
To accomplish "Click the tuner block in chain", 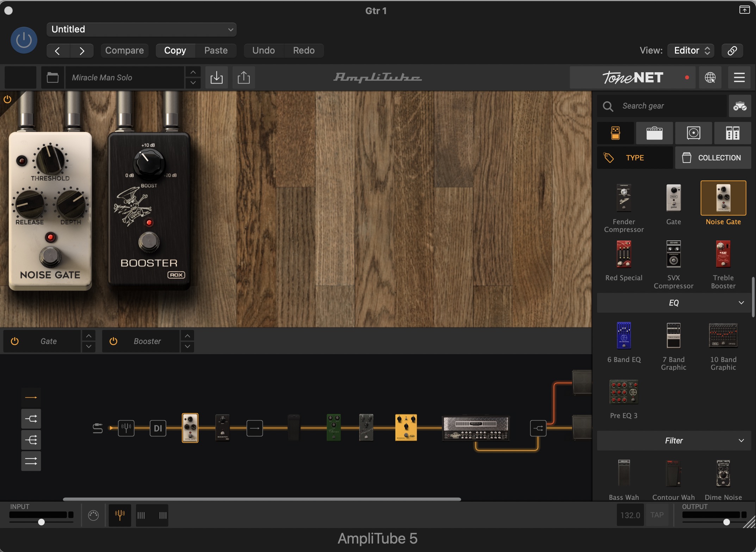I will [126, 428].
